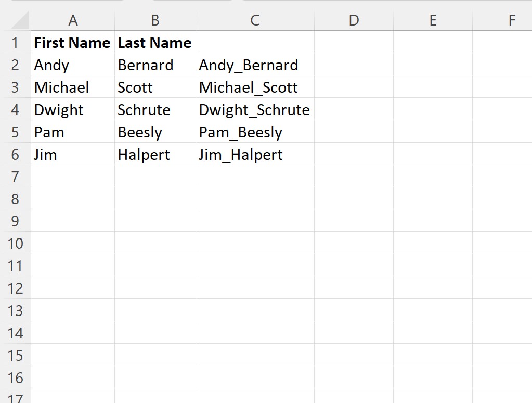Select cell containing 'Jim'
This screenshot has height=403, width=532.
pyautogui.click(x=73, y=154)
